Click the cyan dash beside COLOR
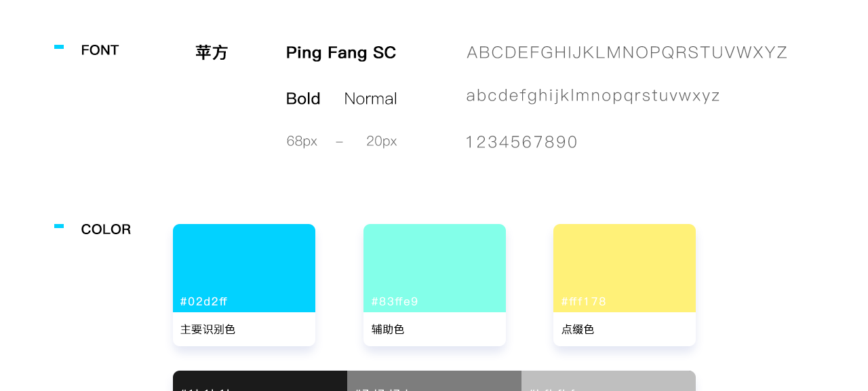The width and height of the screenshot is (868, 391). [x=59, y=226]
